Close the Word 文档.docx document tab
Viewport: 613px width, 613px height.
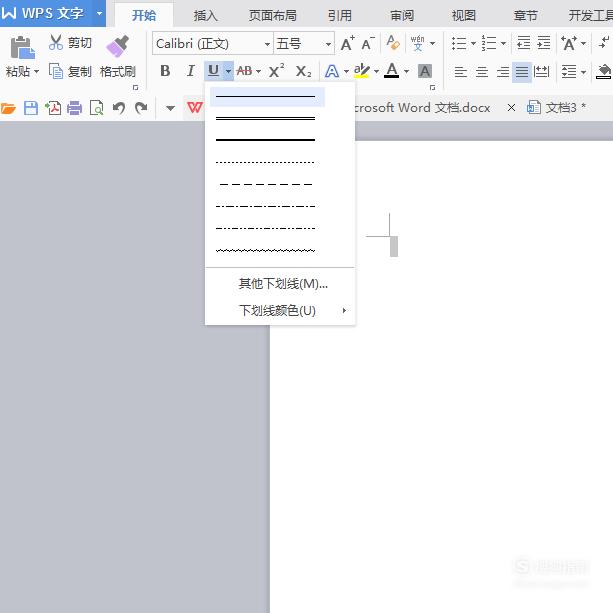(x=511, y=108)
